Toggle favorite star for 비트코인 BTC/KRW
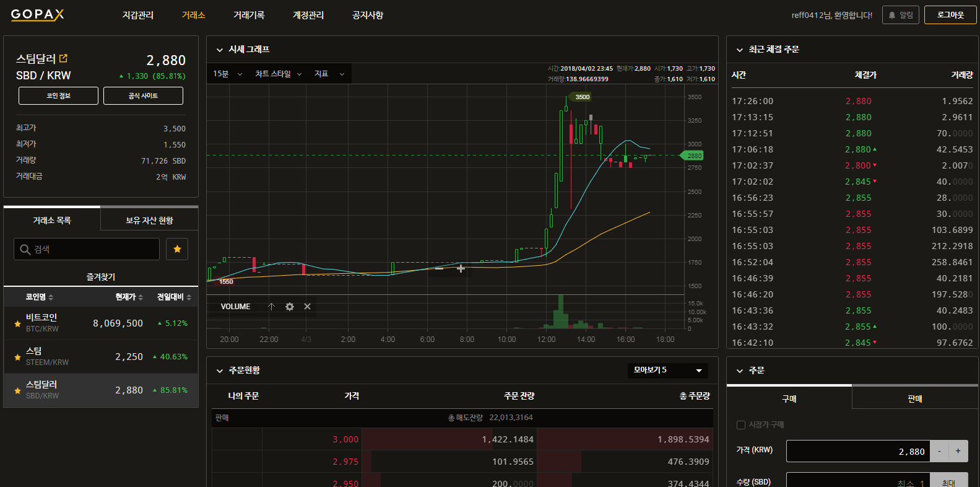The image size is (980, 487). pos(17,323)
